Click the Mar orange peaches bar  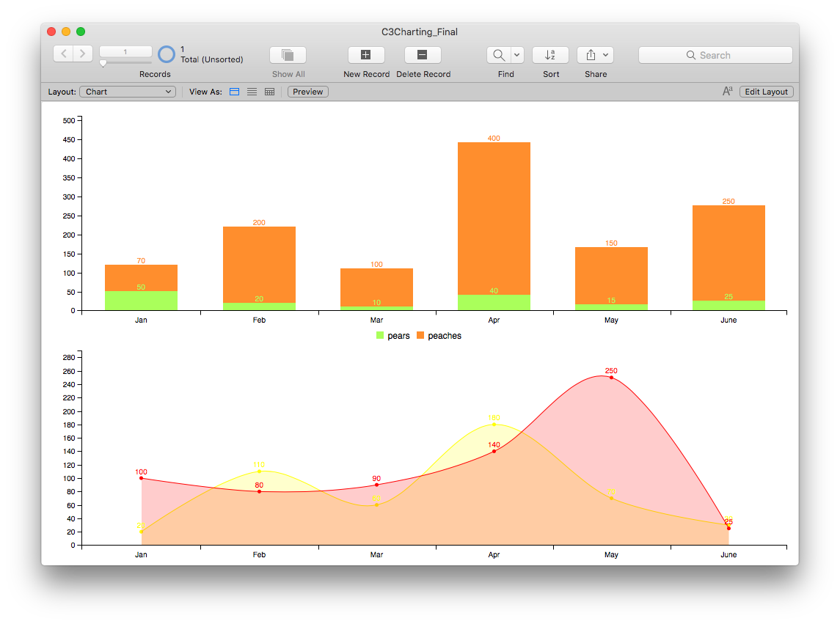376,287
